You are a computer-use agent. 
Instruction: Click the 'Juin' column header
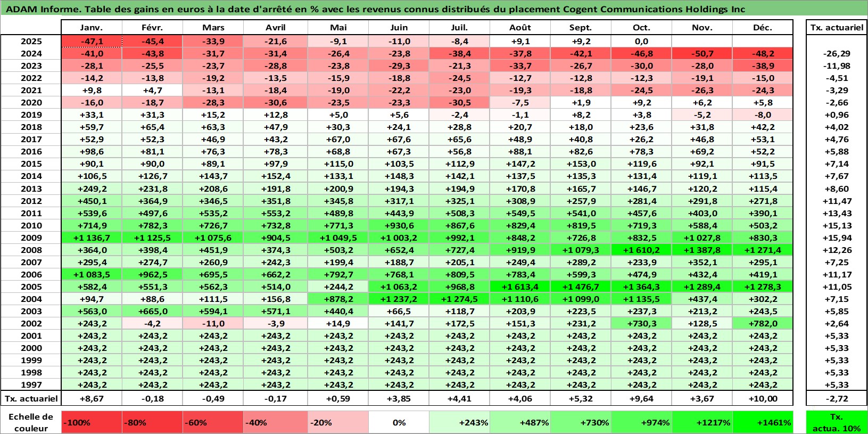click(399, 28)
